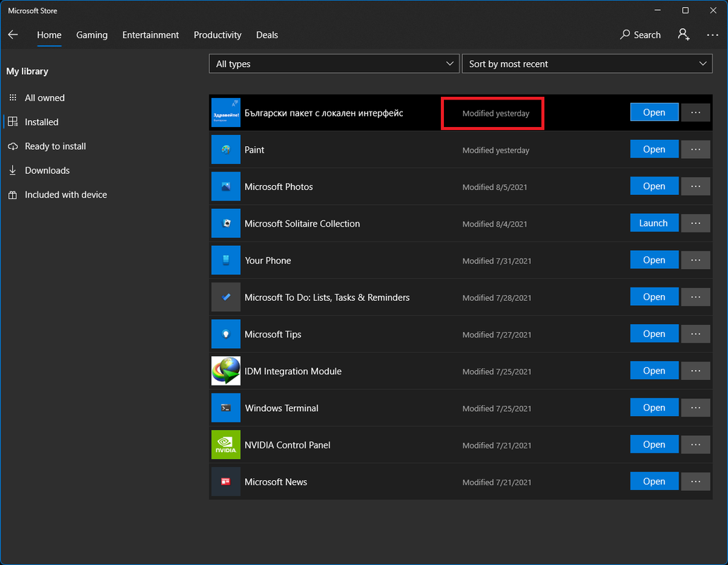Image resolution: width=728 pixels, height=565 pixels.
Task: Open more options for Bulgarian language pack
Action: tap(695, 112)
